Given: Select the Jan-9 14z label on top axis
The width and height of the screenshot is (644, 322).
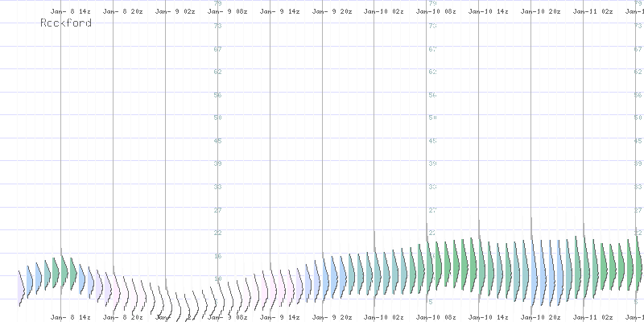Looking at the screenshot, I should [279, 13].
